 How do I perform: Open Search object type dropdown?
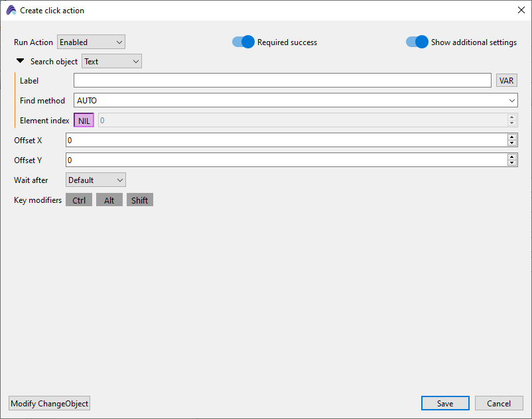111,62
